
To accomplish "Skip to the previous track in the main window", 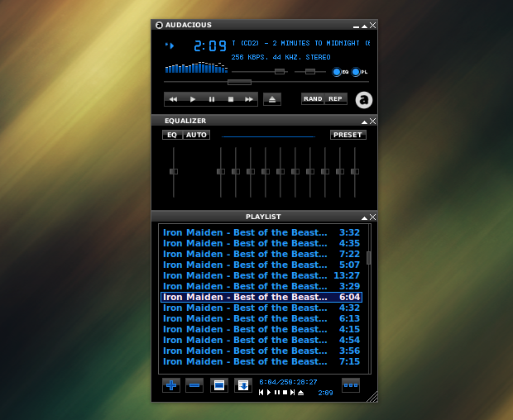I will tap(173, 99).
